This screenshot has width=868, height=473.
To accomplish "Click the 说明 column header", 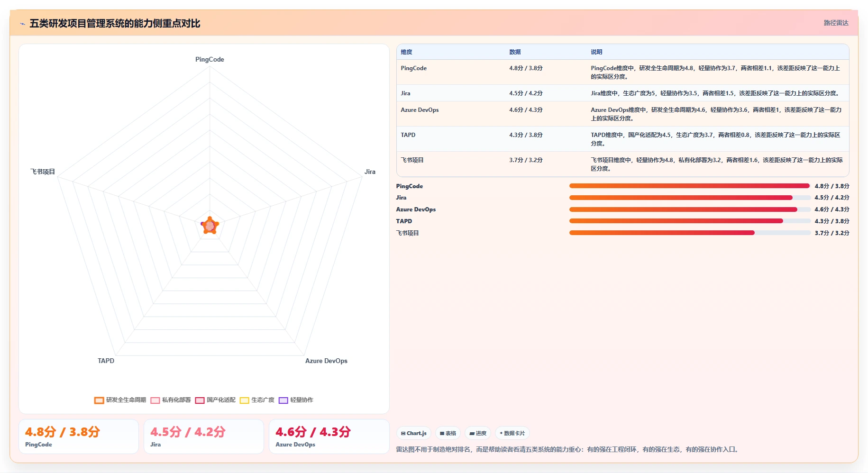I will point(596,52).
